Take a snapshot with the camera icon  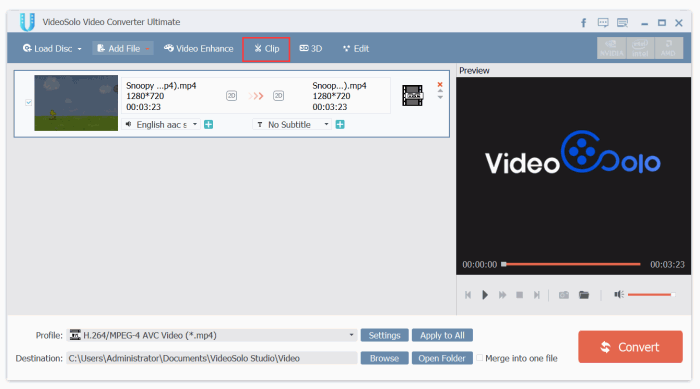click(x=564, y=295)
